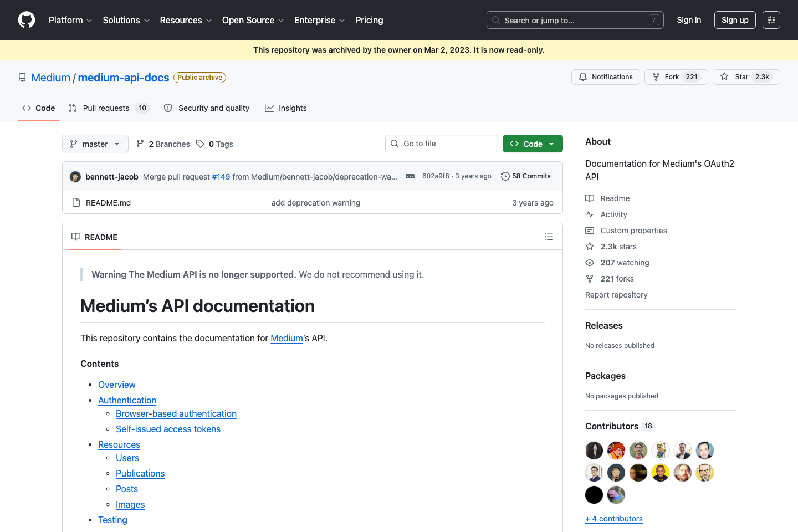Click the star icon on the Star button
The height and width of the screenshot is (532, 798).
pos(724,76)
